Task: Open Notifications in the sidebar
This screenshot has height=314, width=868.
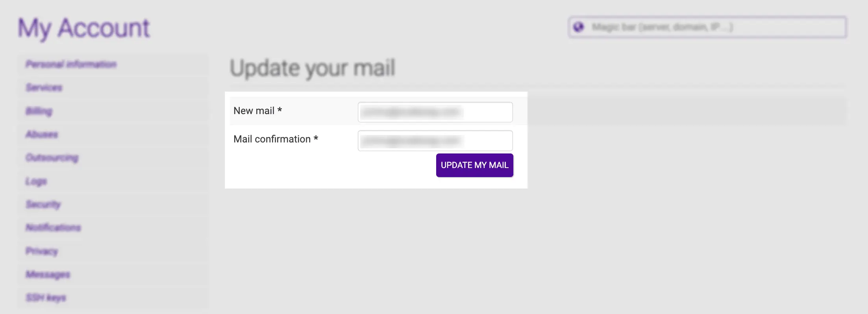Action: click(53, 227)
